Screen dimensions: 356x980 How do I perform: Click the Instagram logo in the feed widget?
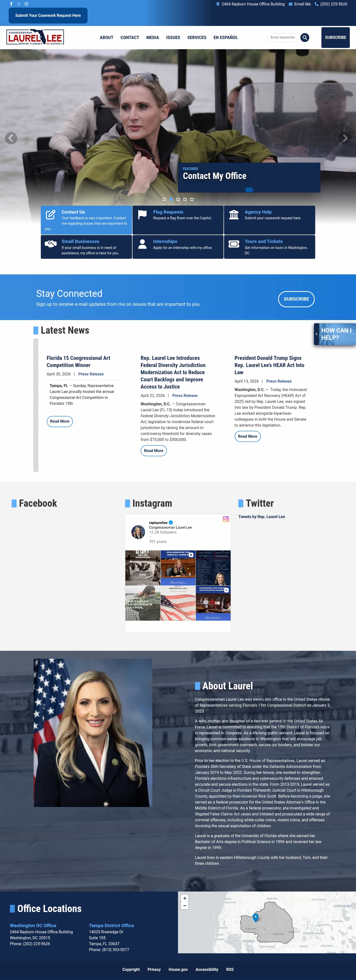[x=226, y=519]
